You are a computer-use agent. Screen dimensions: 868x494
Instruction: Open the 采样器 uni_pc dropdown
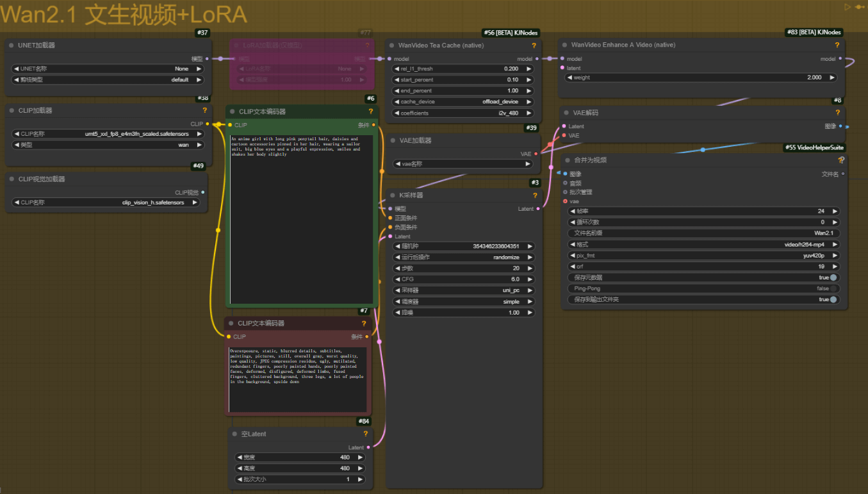pos(464,290)
